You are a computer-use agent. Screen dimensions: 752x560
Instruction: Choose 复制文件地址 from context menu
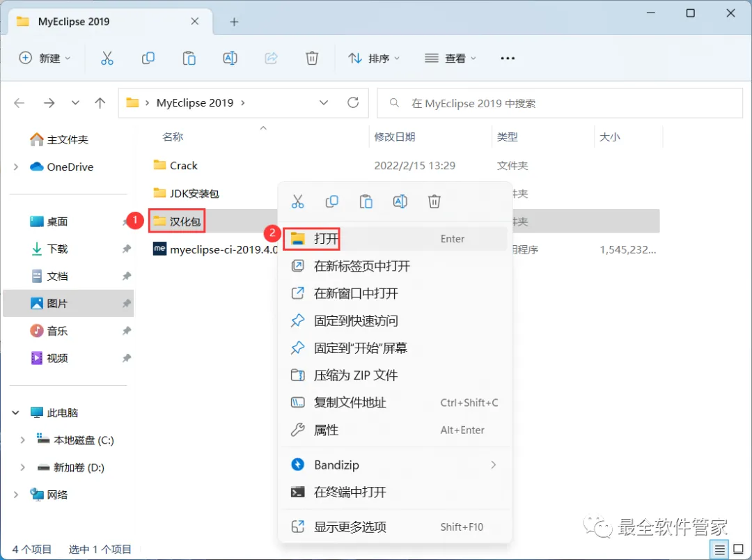[x=395, y=403]
